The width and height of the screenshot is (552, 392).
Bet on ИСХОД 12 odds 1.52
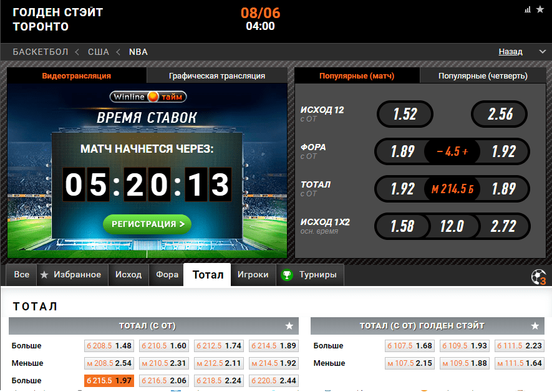[x=405, y=114]
